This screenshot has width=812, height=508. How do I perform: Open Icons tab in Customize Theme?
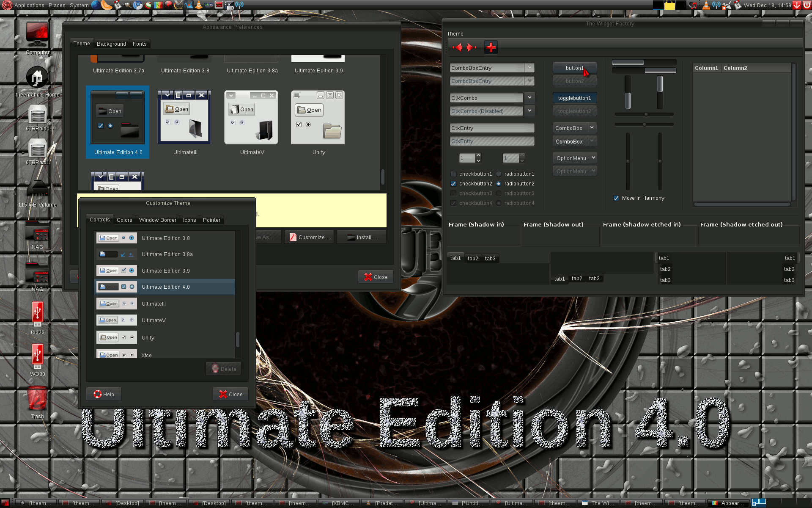tap(189, 220)
